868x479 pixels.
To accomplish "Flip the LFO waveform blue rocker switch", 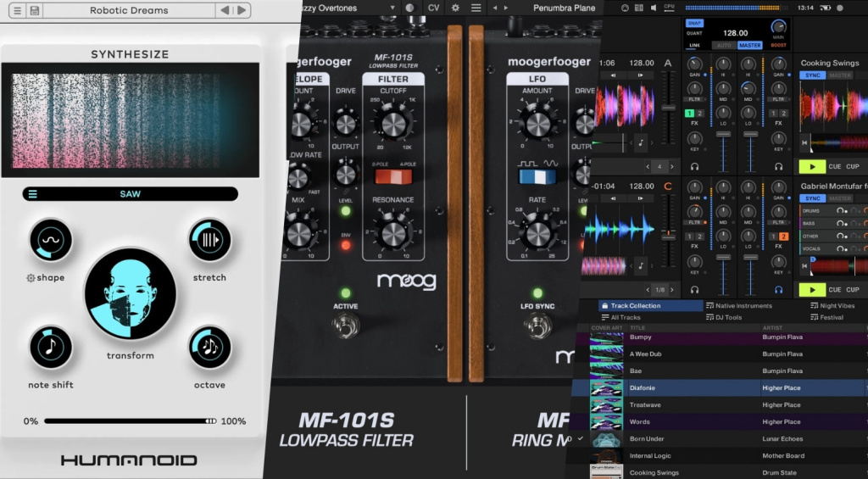I will click(537, 176).
